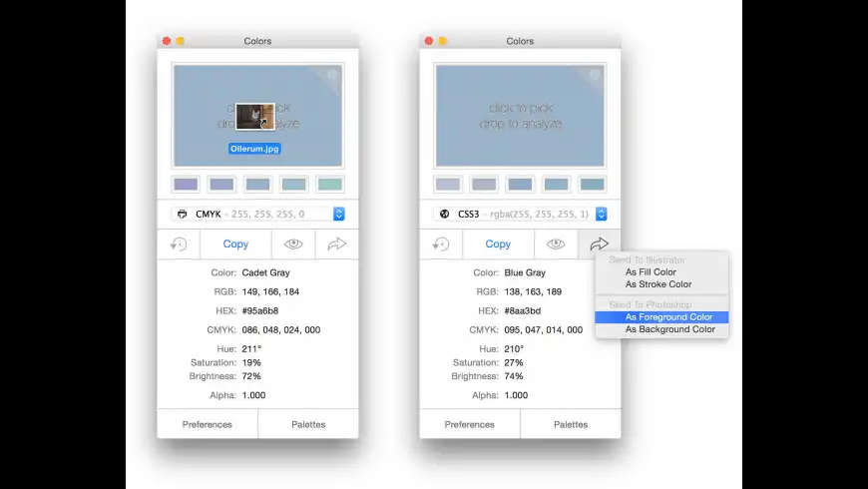The image size is (868, 489).
Task: Click corner magnifier icon in left color area
Action: [x=331, y=75]
